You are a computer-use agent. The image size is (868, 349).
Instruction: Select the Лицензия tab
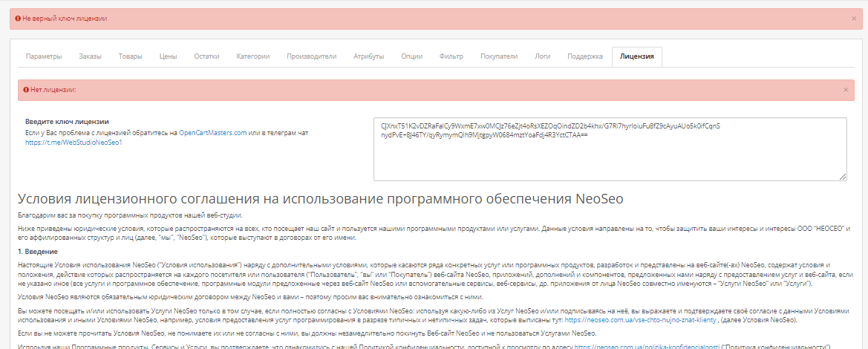[637, 56]
